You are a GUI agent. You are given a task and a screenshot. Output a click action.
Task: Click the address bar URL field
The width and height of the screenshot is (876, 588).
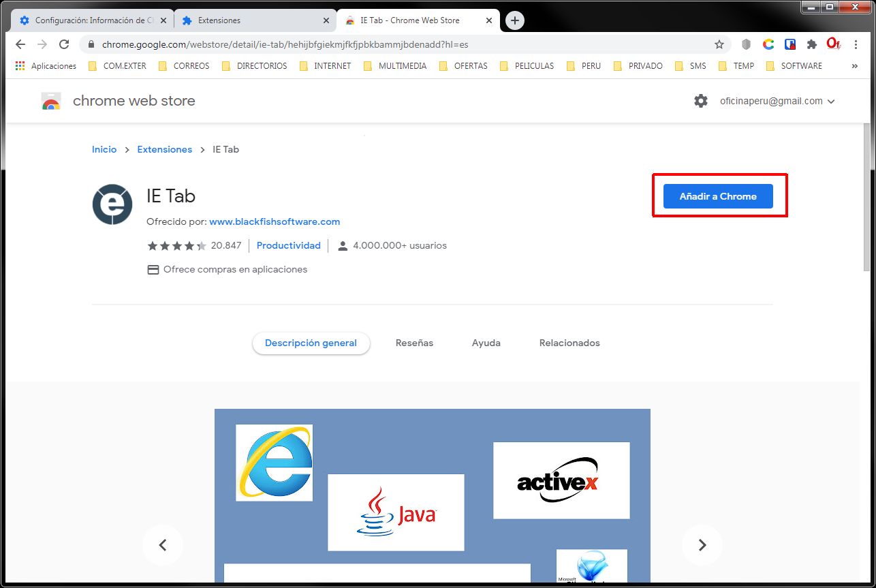(x=405, y=44)
